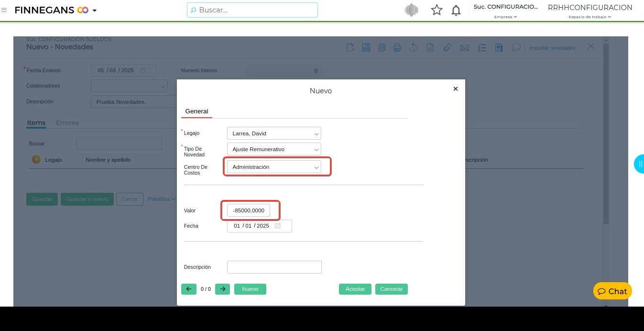Click the favorites star icon
This screenshot has height=331, width=644.
click(437, 10)
